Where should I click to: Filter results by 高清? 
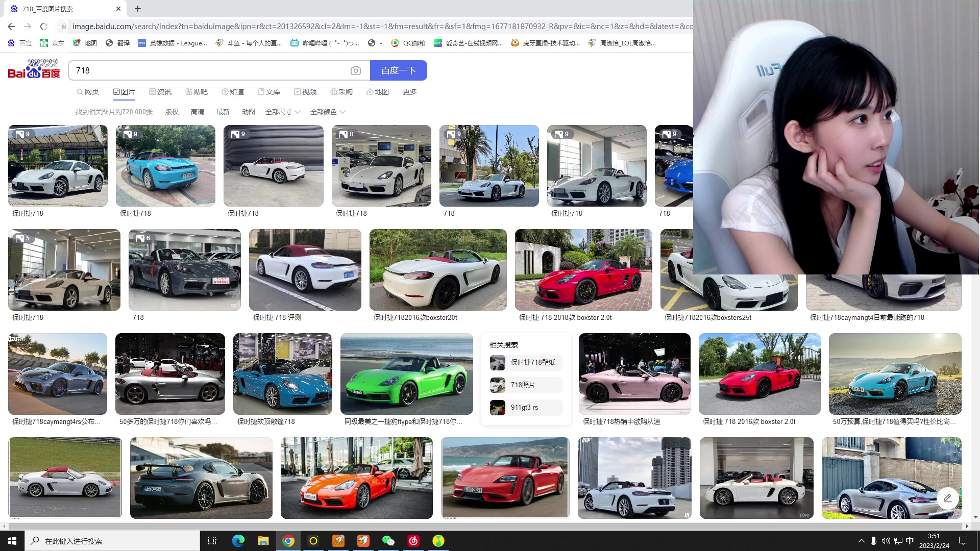[x=198, y=112]
